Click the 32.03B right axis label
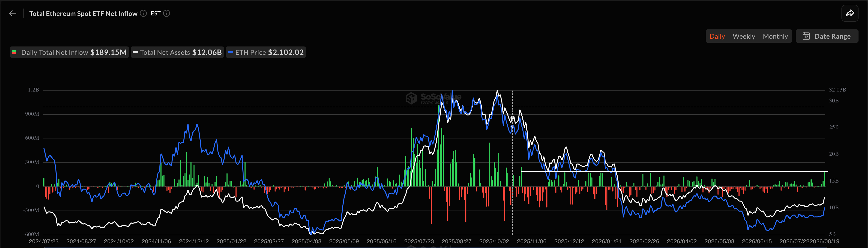 pyautogui.click(x=837, y=90)
